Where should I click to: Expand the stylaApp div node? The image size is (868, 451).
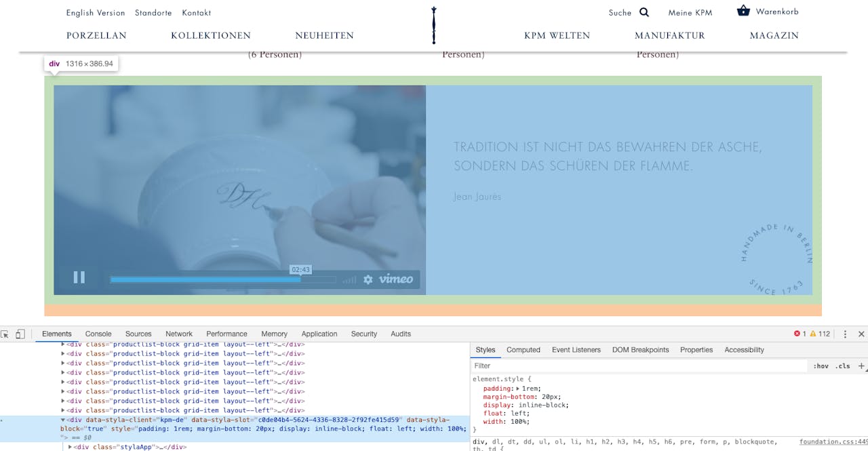(71, 447)
